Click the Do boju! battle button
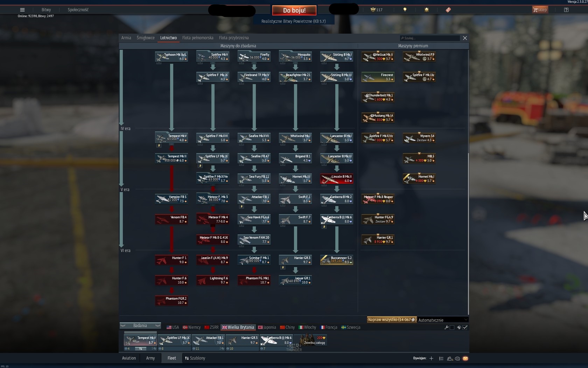Screen dimensions: 588x368 tap(294, 11)
